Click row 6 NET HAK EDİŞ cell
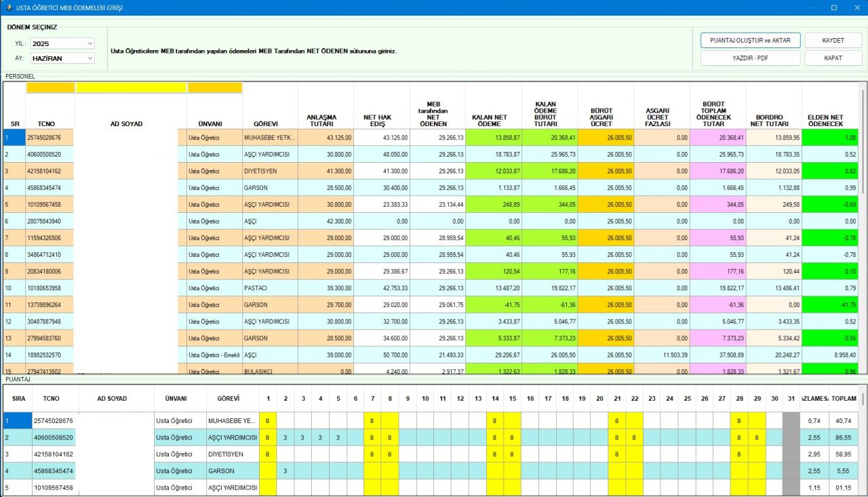The image size is (868, 497). (381, 221)
